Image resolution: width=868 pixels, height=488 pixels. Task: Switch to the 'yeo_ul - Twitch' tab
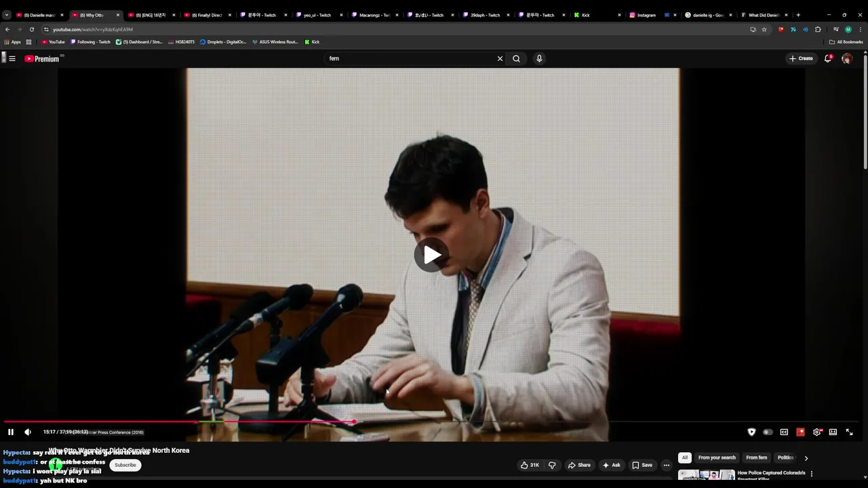pyautogui.click(x=318, y=15)
